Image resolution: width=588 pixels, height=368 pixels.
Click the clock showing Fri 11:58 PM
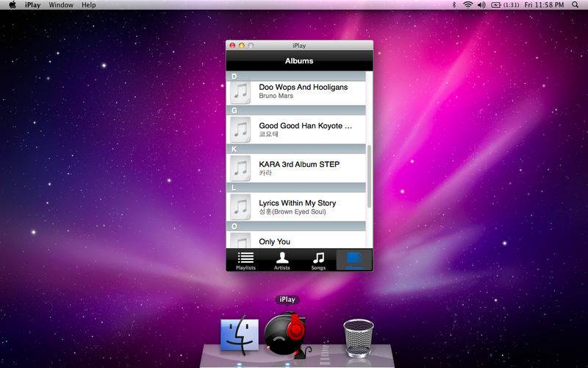click(544, 5)
